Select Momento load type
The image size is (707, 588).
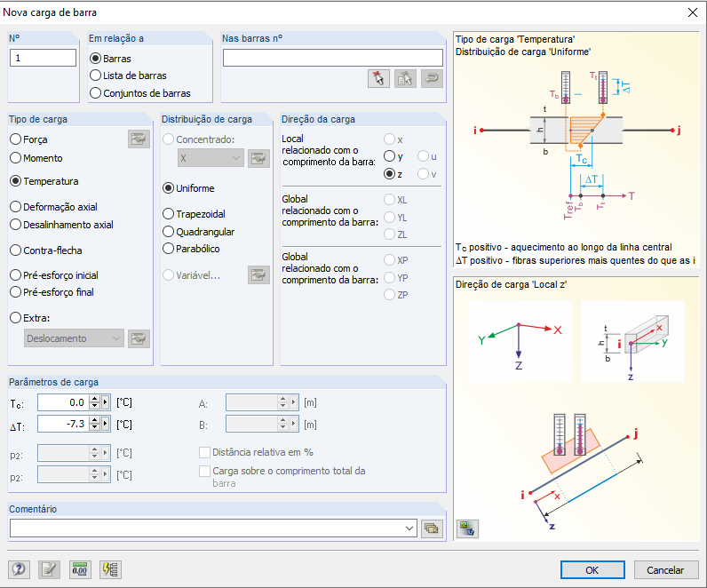click(x=16, y=158)
